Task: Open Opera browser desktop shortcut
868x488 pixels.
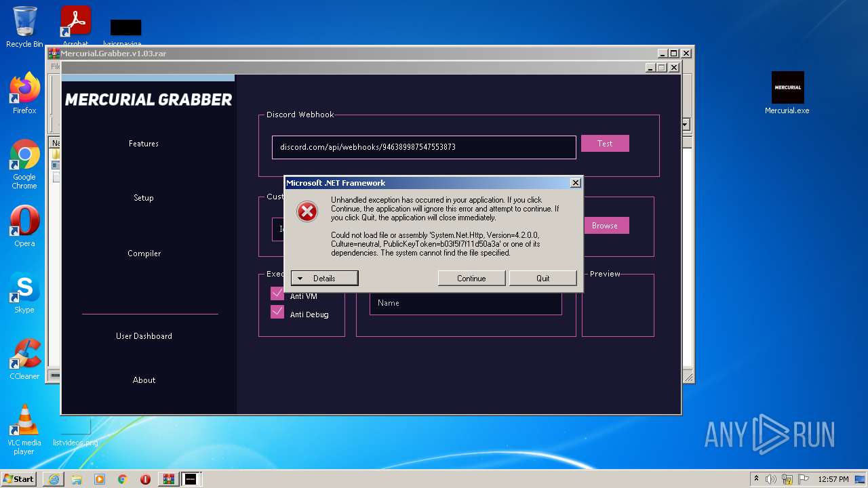Action: pyautogui.click(x=24, y=226)
